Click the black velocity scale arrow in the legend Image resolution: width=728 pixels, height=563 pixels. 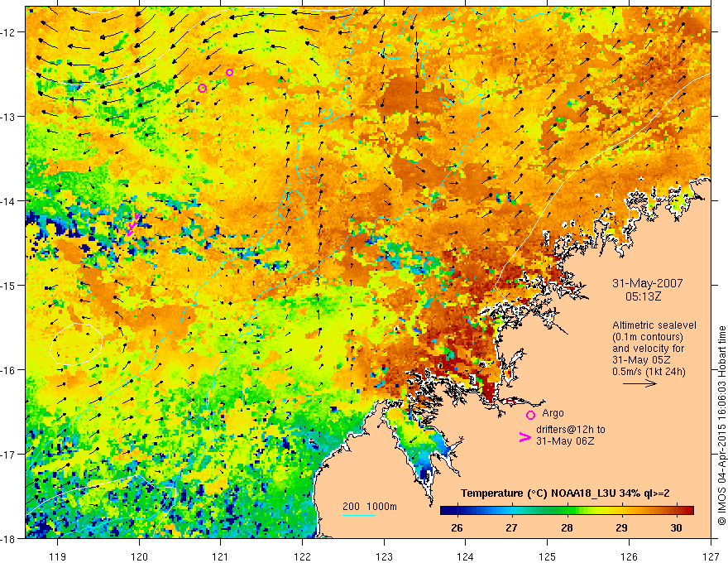[x=639, y=383]
